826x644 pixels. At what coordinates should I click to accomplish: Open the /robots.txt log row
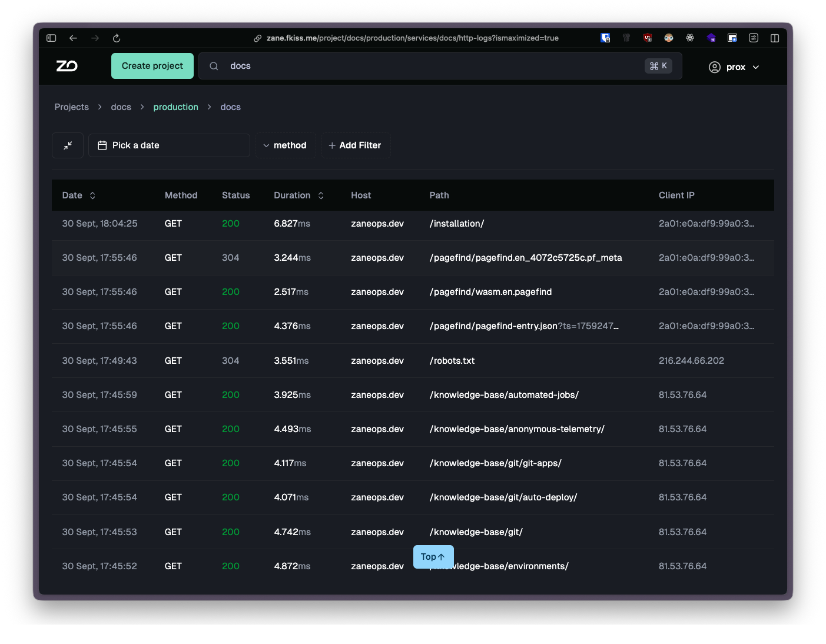point(413,361)
